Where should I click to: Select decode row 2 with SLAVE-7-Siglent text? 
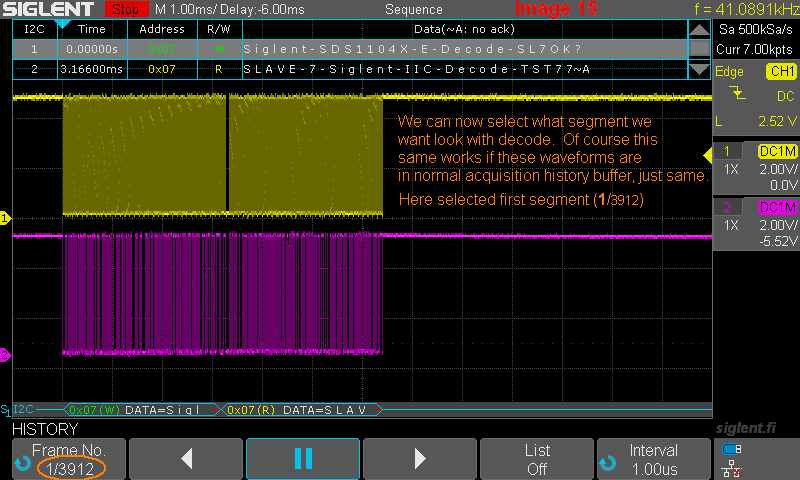350,69
